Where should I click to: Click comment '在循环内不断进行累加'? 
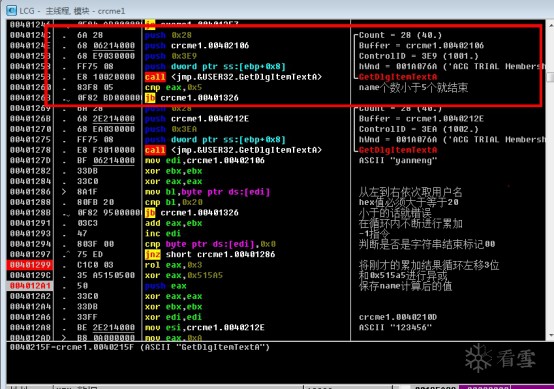411,223
